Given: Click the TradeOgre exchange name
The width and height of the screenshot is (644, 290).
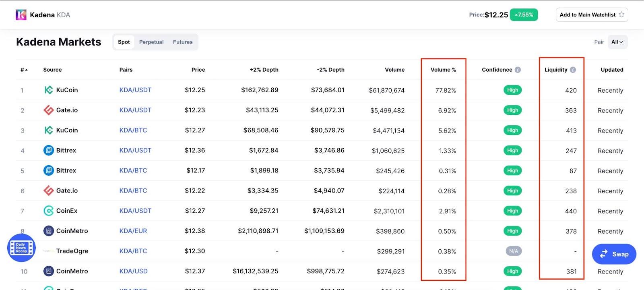Looking at the screenshot, I should (x=72, y=251).
